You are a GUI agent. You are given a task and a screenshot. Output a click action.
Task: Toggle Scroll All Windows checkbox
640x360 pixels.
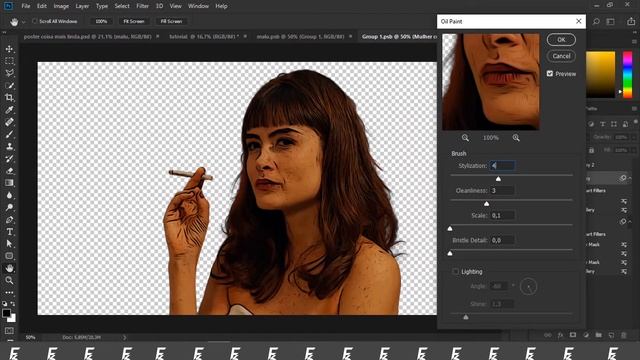click(35, 21)
